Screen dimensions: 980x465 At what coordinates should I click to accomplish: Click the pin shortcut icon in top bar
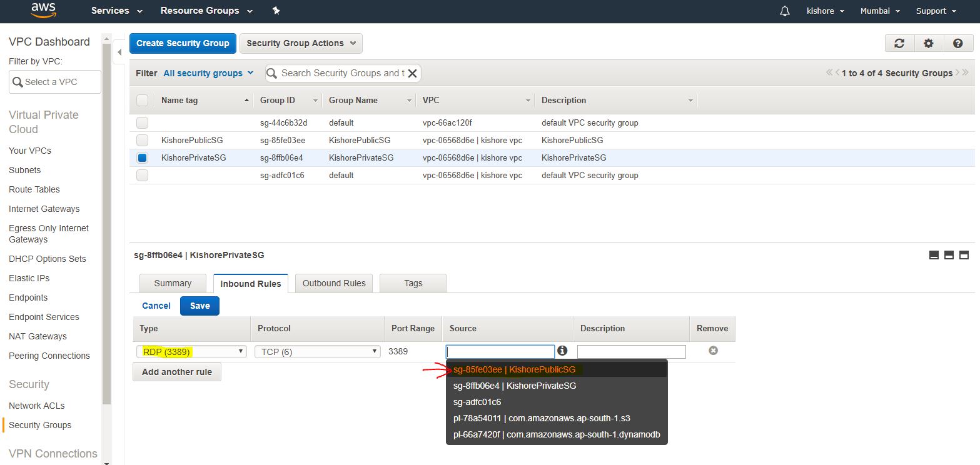point(276,11)
